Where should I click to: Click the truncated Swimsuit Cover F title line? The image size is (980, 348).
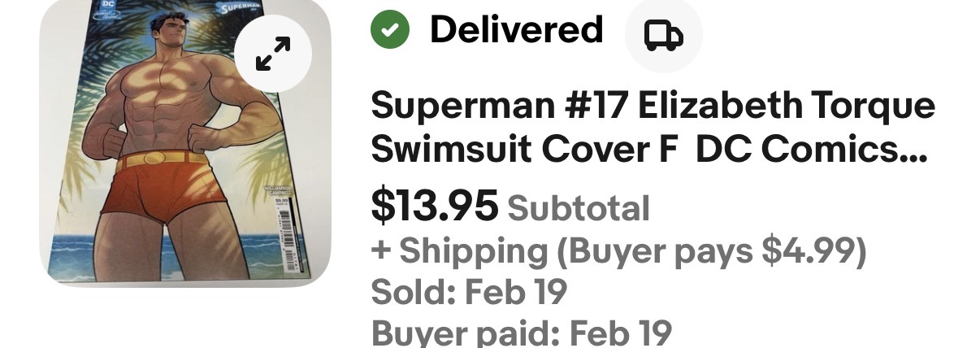point(648,150)
